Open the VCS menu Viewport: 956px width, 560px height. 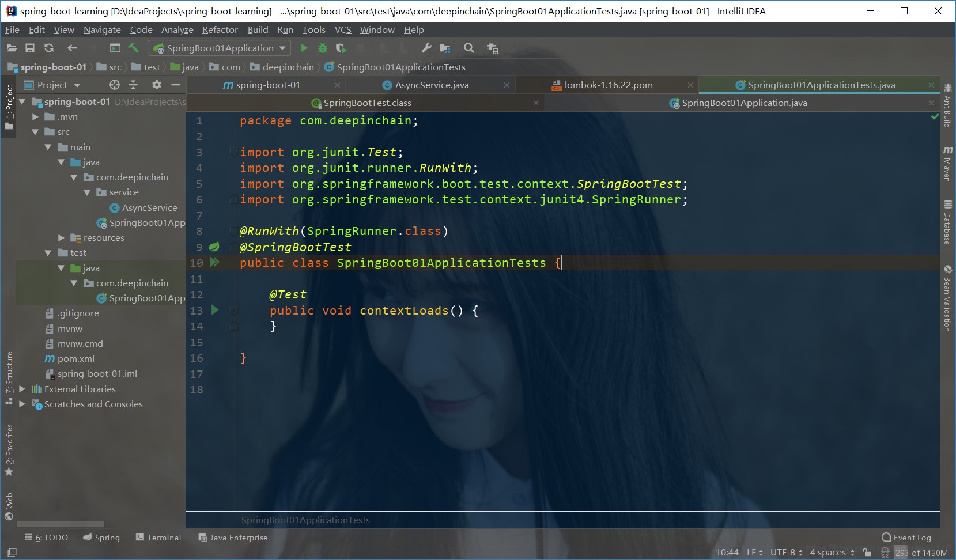(343, 29)
